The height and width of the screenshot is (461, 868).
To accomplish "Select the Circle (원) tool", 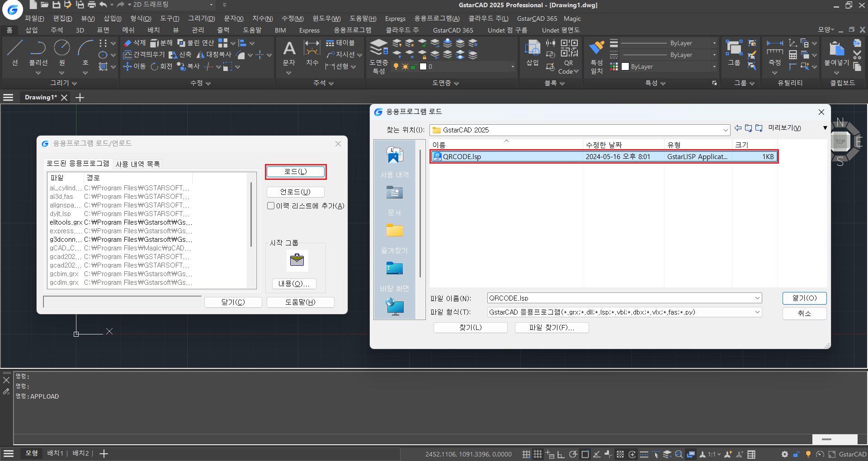I will (x=62, y=53).
